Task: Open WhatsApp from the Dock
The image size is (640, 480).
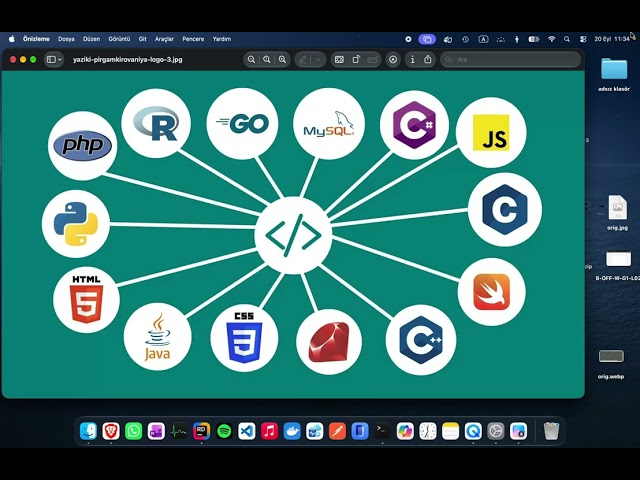Action: tap(133, 431)
